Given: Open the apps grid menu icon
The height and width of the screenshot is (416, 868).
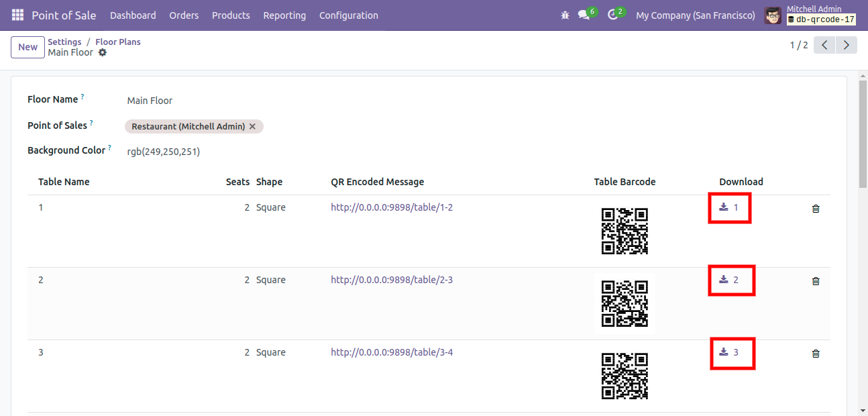Looking at the screenshot, I should tap(17, 15).
